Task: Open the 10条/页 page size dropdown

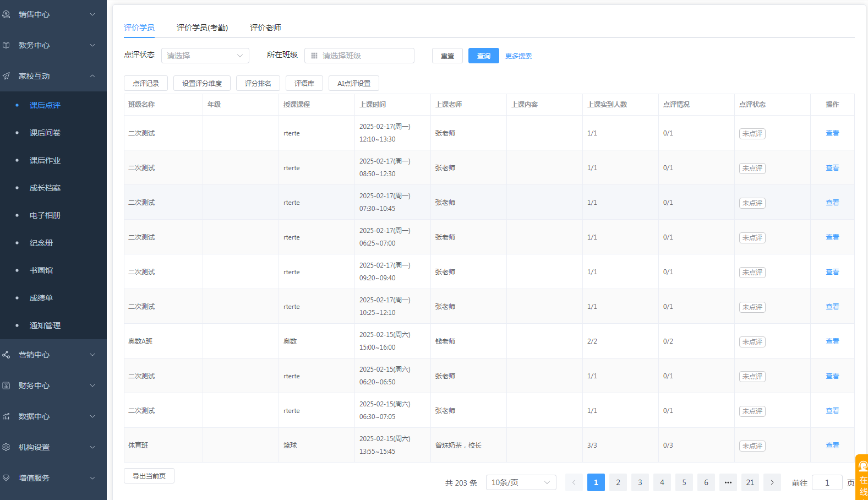Action: [521, 482]
